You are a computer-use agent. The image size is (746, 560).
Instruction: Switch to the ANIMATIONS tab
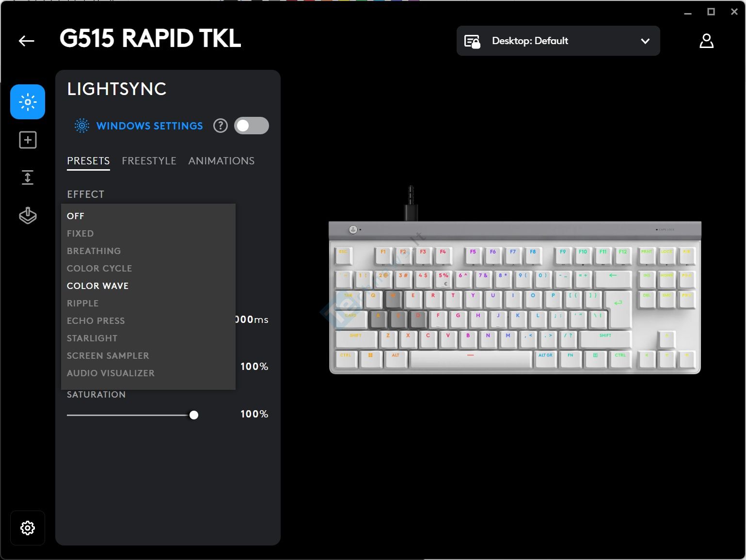click(221, 161)
